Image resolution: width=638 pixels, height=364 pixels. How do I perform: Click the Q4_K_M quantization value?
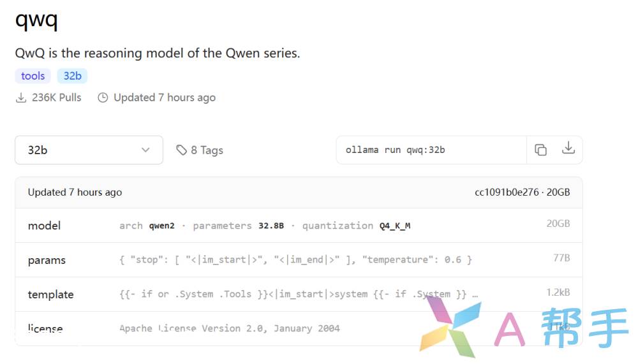click(394, 226)
